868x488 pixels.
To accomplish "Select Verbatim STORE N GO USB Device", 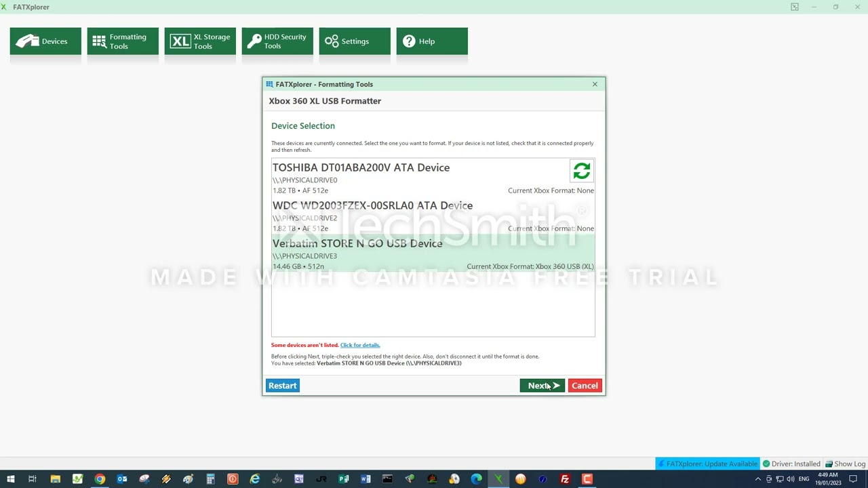I will point(433,254).
